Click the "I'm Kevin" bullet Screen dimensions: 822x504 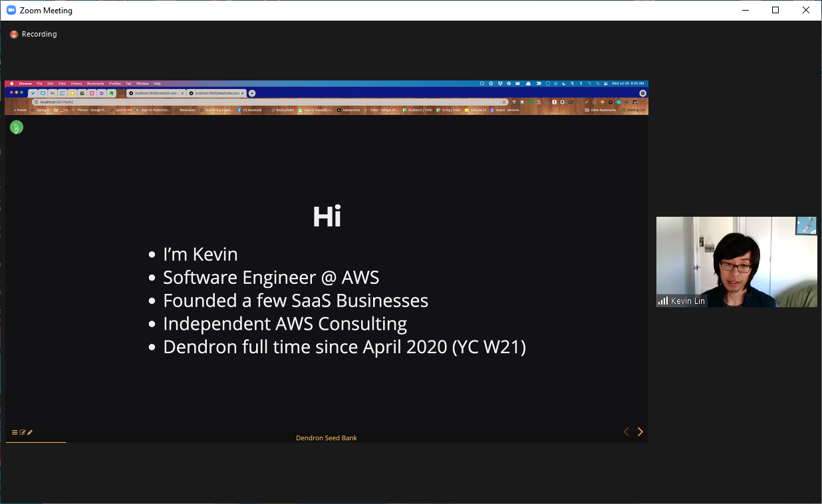point(200,254)
